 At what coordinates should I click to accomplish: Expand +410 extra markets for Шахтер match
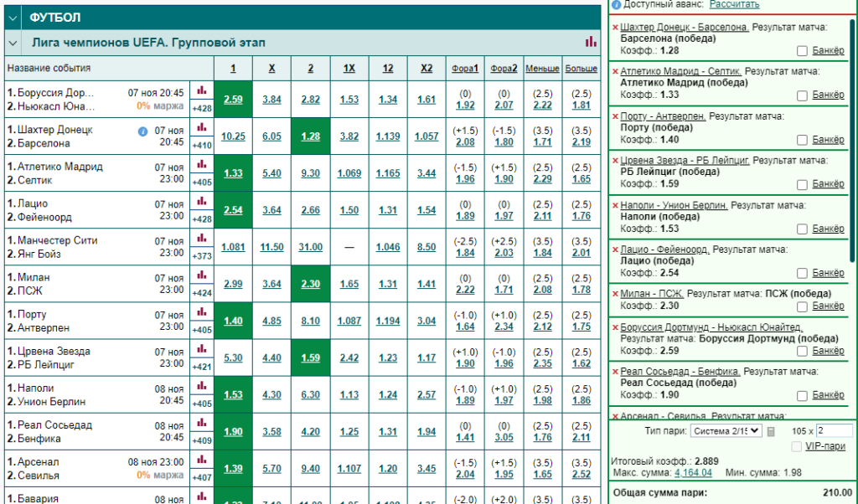click(202, 146)
